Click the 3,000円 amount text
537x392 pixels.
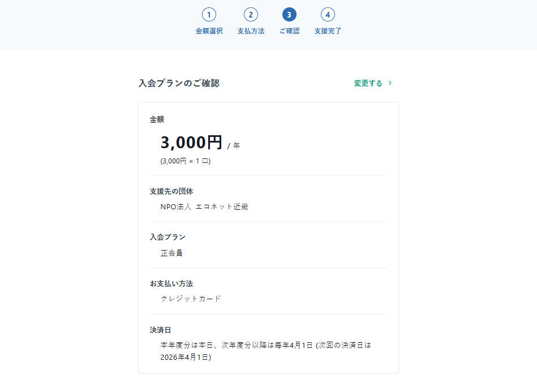(x=191, y=143)
